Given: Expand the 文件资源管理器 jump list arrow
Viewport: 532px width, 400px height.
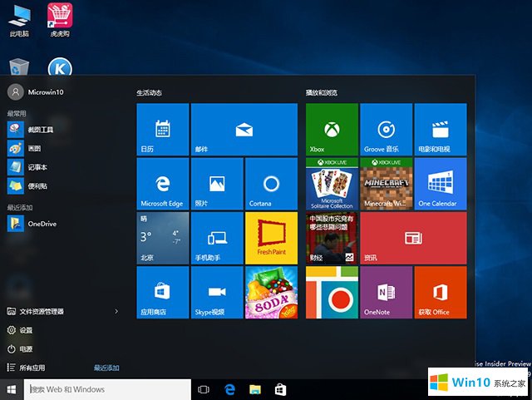Looking at the screenshot, I should click(116, 311).
